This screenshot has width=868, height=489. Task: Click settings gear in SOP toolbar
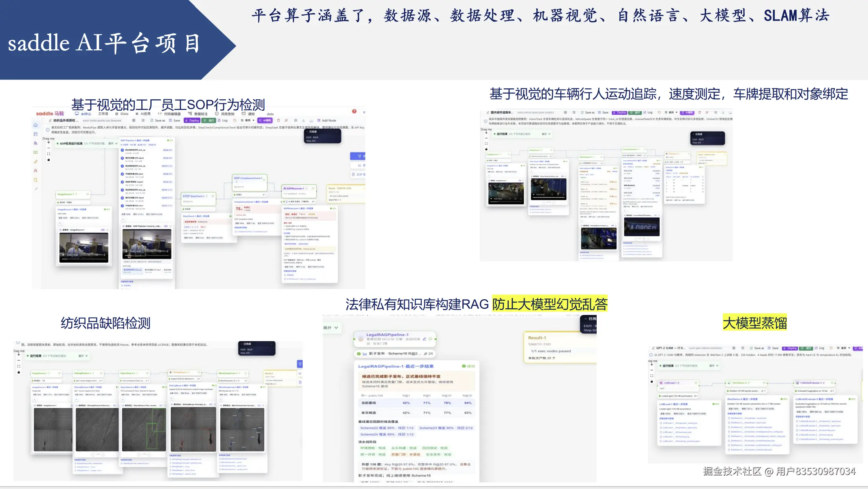pyautogui.click(x=296, y=120)
